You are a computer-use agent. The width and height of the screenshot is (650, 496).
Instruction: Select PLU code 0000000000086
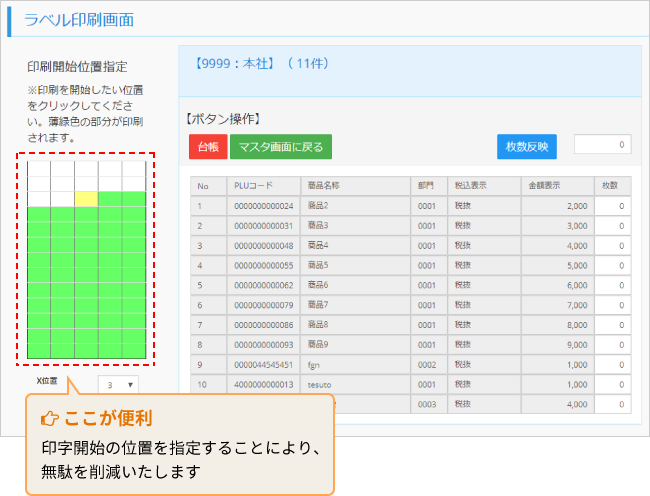(264, 325)
